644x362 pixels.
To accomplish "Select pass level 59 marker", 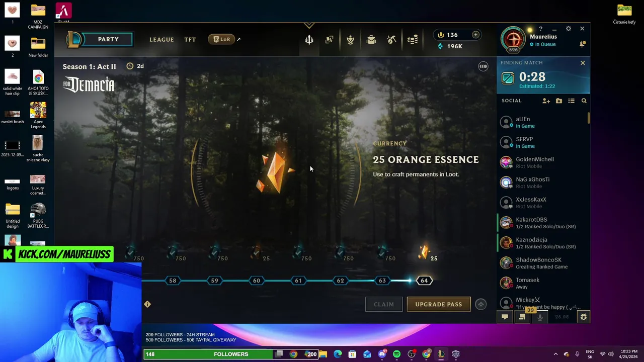I will 214,281.
